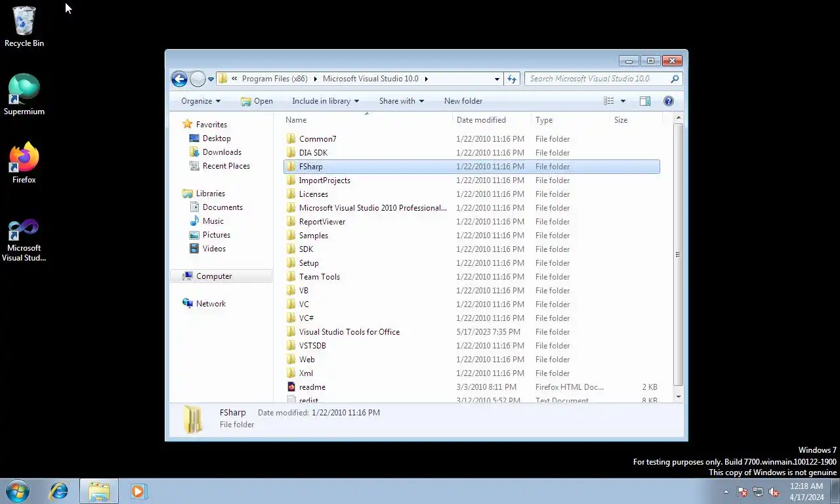The height and width of the screenshot is (504, 840).
Task: Open address bar previous locations dropdown
Action: (x=497, y=79)
